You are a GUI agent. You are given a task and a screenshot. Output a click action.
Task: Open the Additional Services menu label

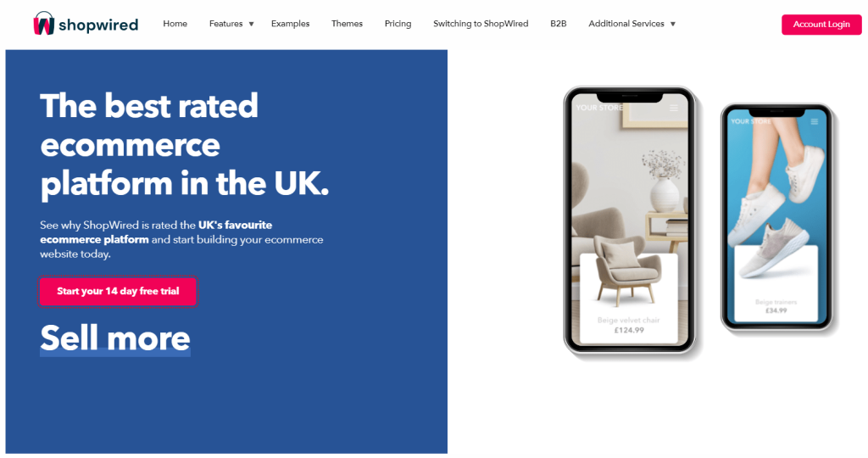[x=626, y=23]
